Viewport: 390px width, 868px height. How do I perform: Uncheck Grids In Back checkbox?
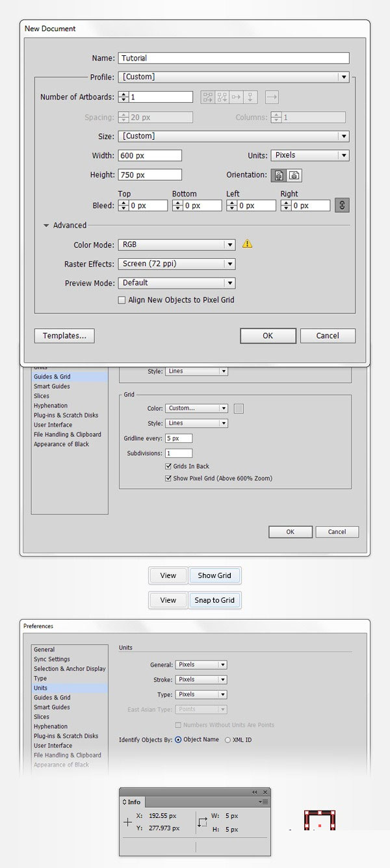pos(169,466)
